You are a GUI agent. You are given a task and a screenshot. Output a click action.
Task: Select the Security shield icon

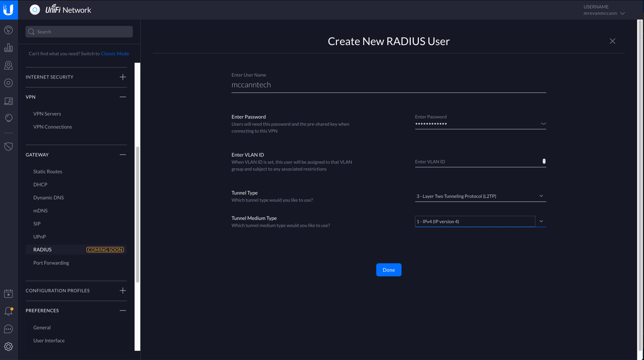click(x=9, y=146)
